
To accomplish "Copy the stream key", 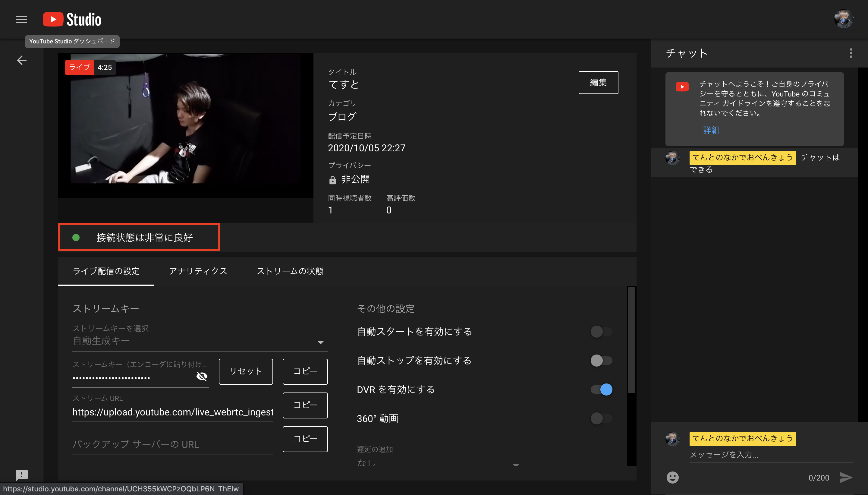I will coord(305,371).
